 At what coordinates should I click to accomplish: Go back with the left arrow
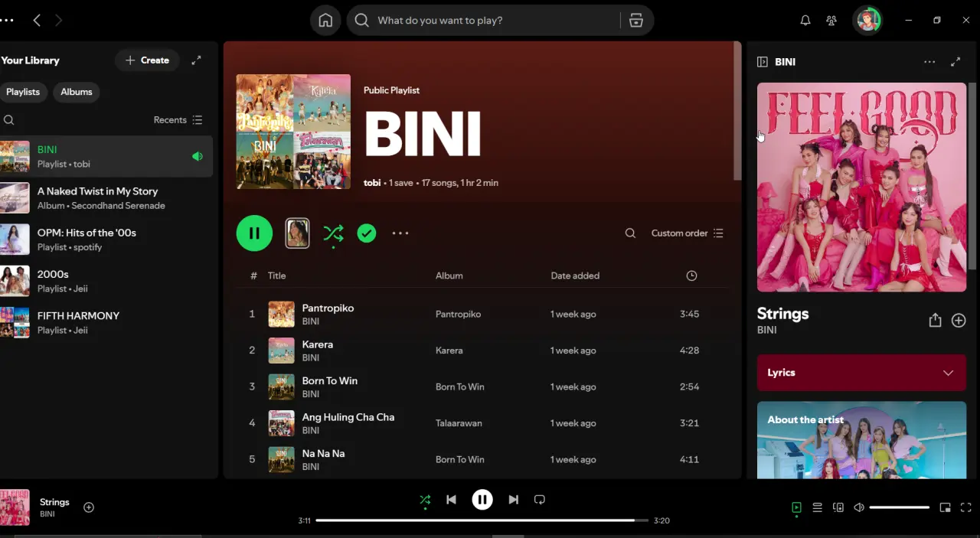(x=37, y=21)
